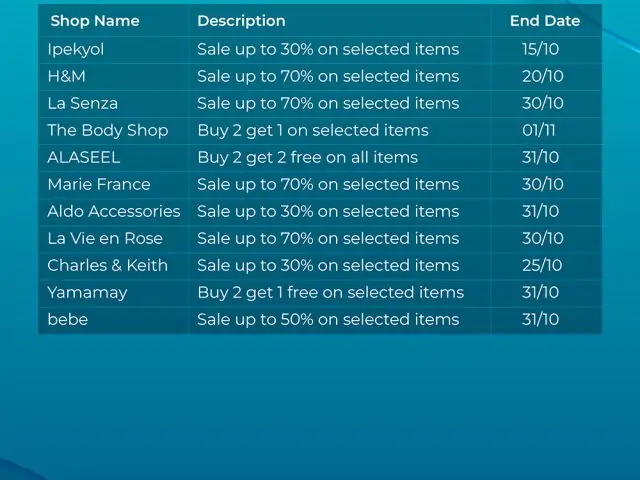Screen dimensions: 640x480
Task: Click 'Buy 2 get 1 free' Yamamay offer
Action: point(331,293)
